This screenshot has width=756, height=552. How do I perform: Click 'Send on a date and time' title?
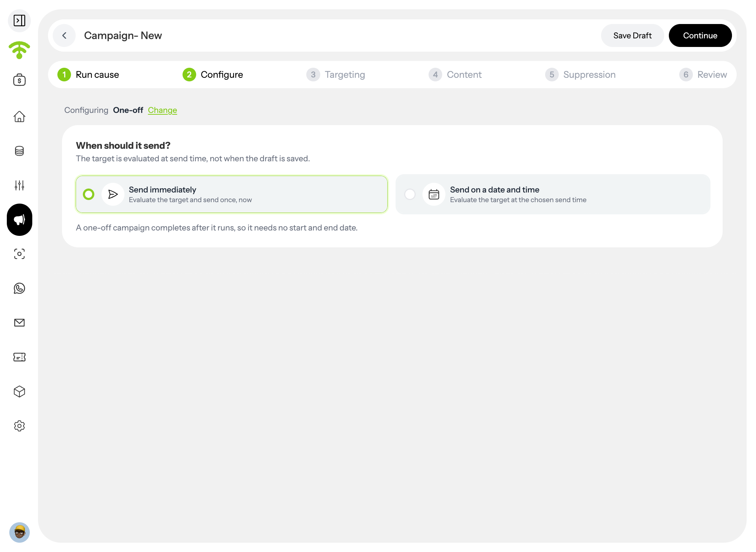coord(495,190)
